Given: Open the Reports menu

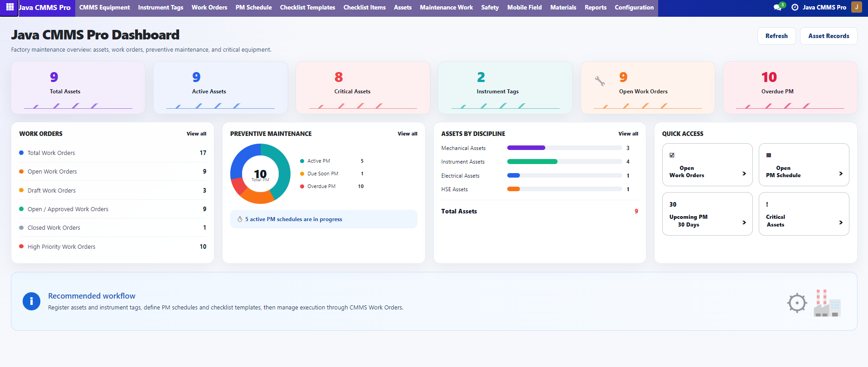Looking at the screenshot, I should pos(595,8).
